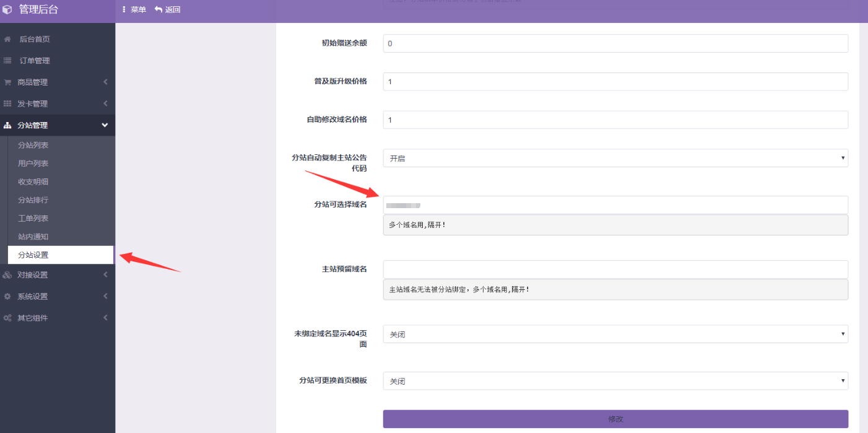868x433 pixels.
Task: Click the link icon beside 对接设置
Action: [8, 274]
